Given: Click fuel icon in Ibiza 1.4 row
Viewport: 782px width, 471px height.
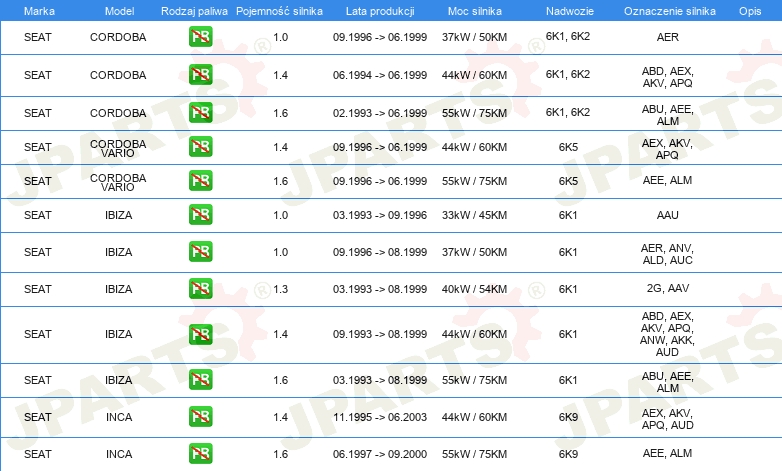Looking at the screenshot, I should click(200, 334).
